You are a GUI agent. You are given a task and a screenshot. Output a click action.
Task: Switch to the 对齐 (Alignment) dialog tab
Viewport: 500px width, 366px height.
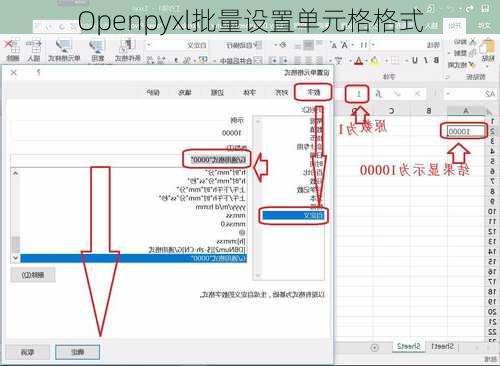tap(281, 92)
